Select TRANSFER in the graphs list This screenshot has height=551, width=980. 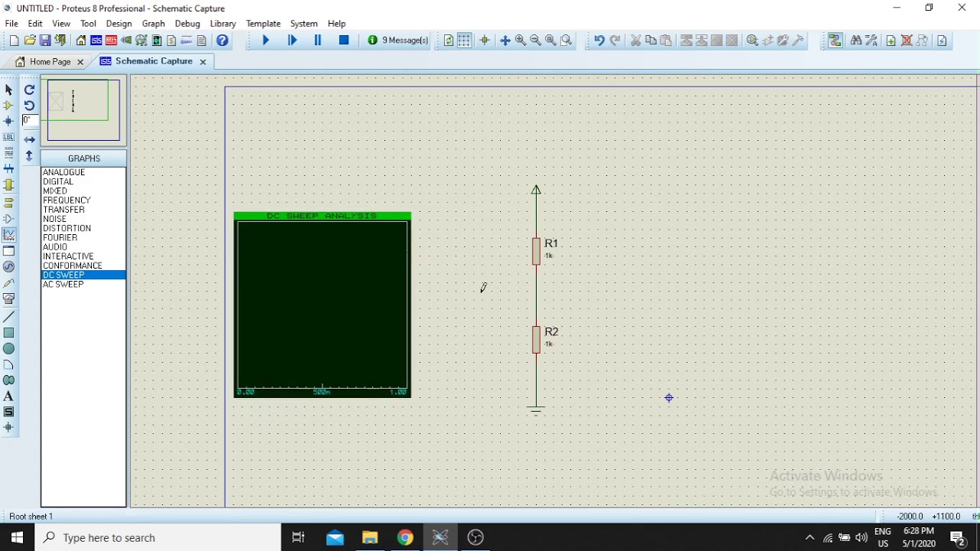83,210
